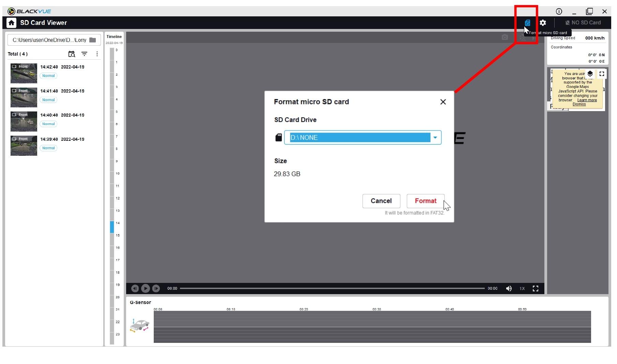Click Cancel in the format dialog
Viewport: 617px width, 364px height.
coord(381,201)
